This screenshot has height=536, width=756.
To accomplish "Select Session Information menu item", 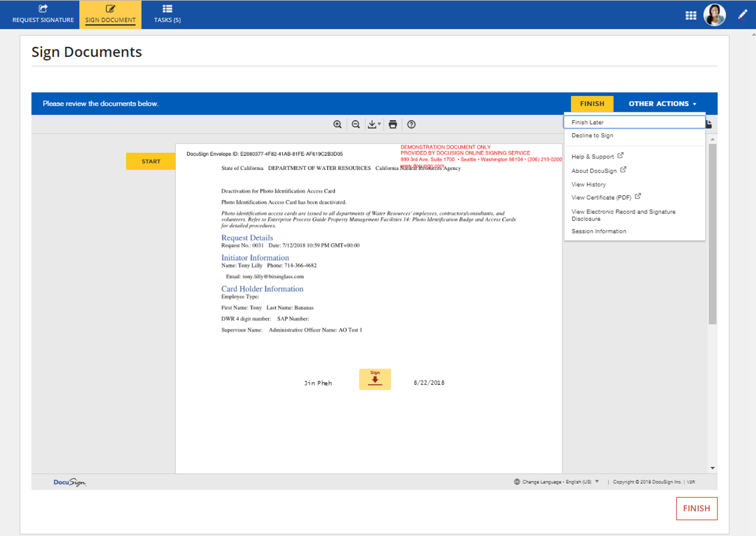I will pos(598,231).
